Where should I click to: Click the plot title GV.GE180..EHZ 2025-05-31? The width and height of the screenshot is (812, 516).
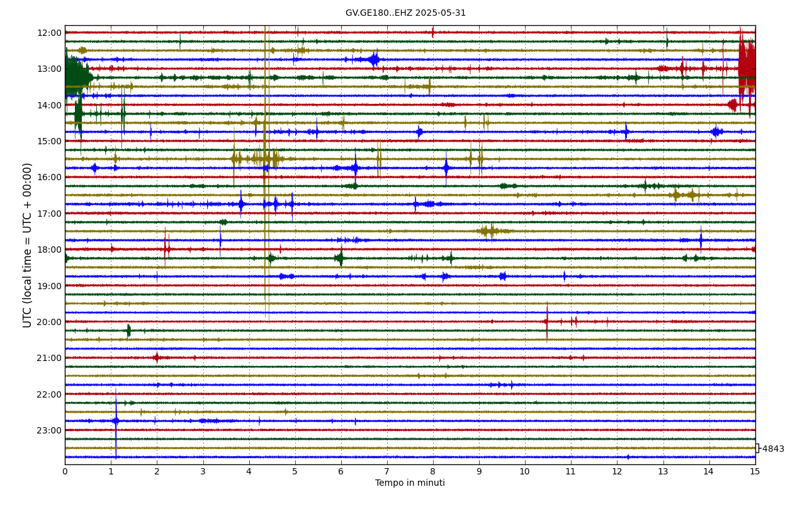click(405, 13)
